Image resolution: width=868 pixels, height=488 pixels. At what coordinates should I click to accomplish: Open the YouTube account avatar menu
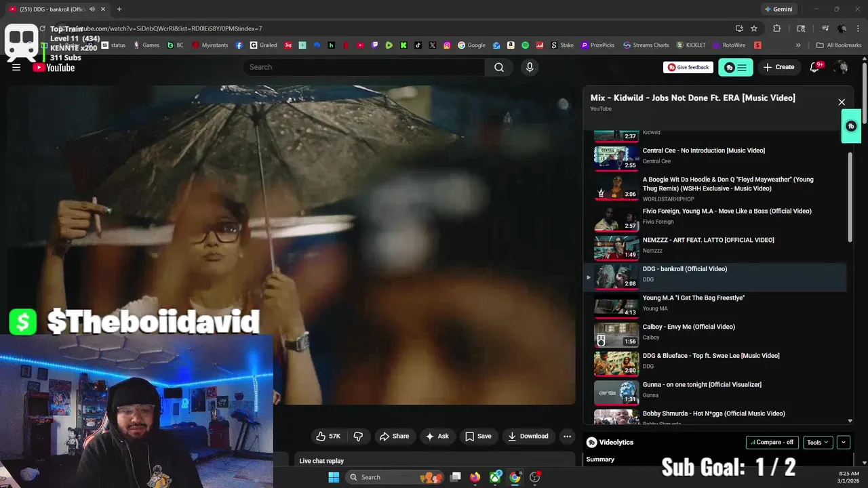(x=842, y=67)
